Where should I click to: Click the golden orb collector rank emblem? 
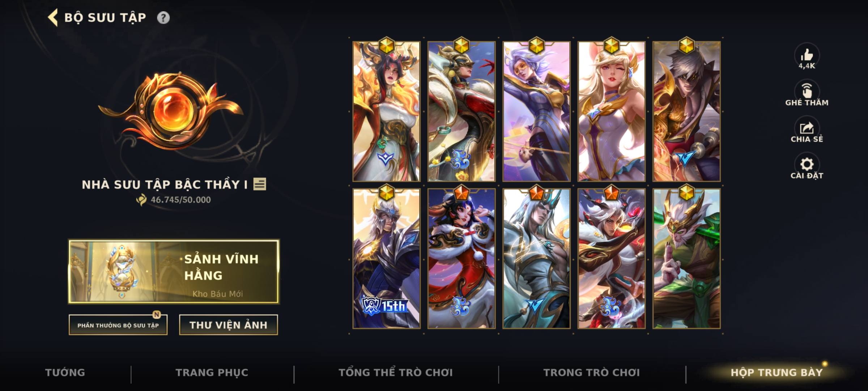pos(171,111)
